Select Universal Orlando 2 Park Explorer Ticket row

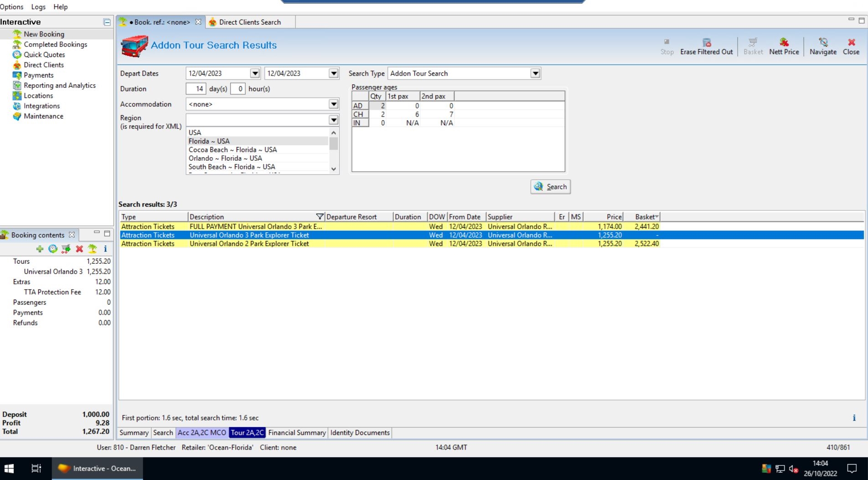pyautogui.click(x=390, y=244)
